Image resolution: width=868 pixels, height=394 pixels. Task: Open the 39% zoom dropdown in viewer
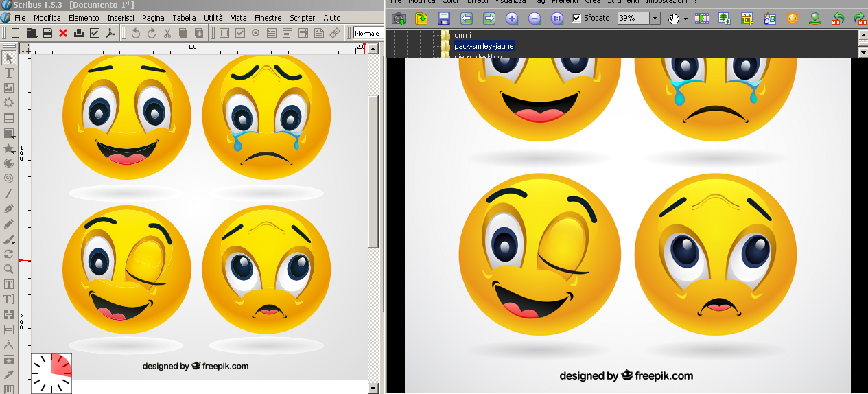(x=655, y=19)
